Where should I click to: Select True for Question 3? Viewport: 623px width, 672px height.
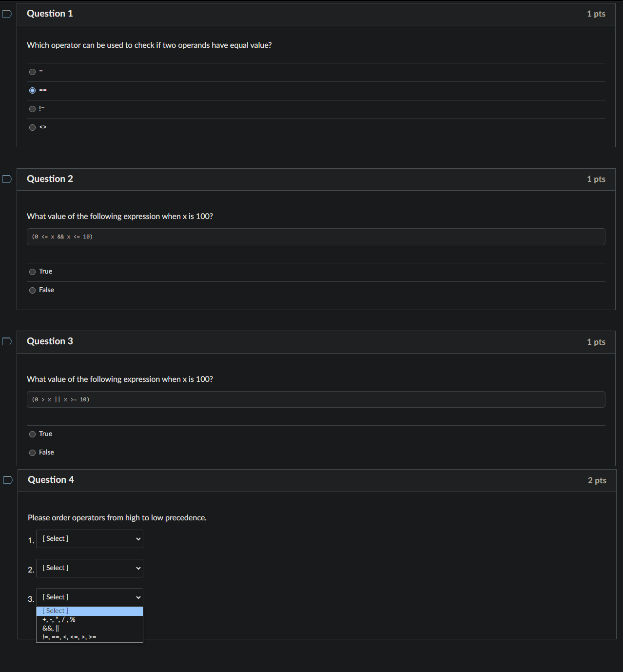pos(32,434)
